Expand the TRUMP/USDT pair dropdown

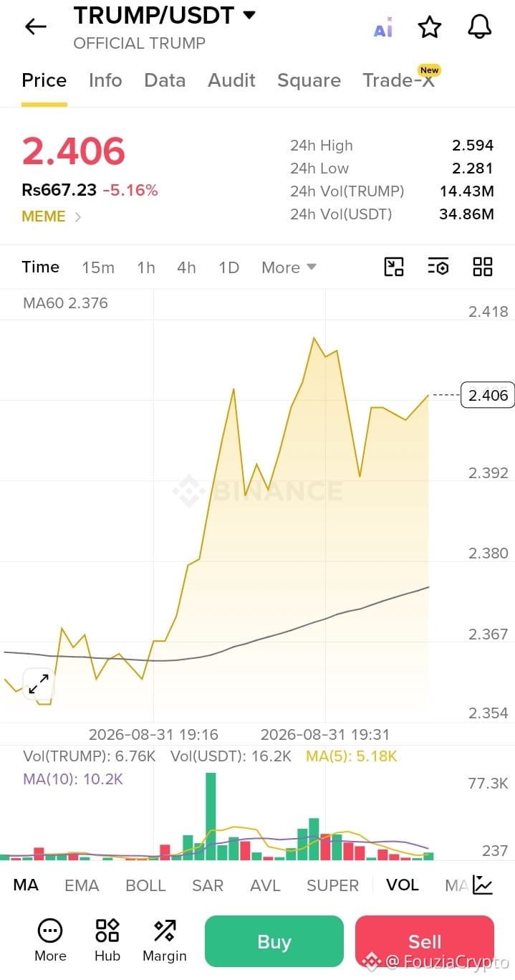pyautogui.click(x=249, y=15)
